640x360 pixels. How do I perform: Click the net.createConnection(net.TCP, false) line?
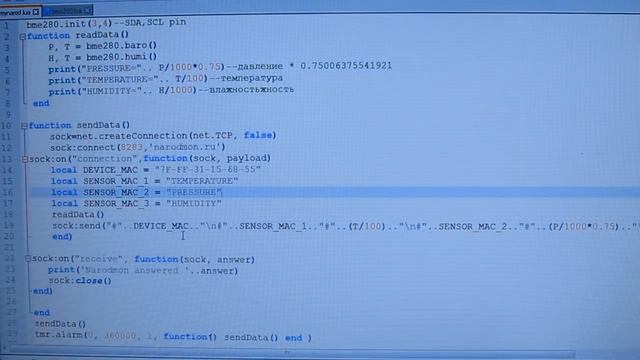tap(163, 136)
